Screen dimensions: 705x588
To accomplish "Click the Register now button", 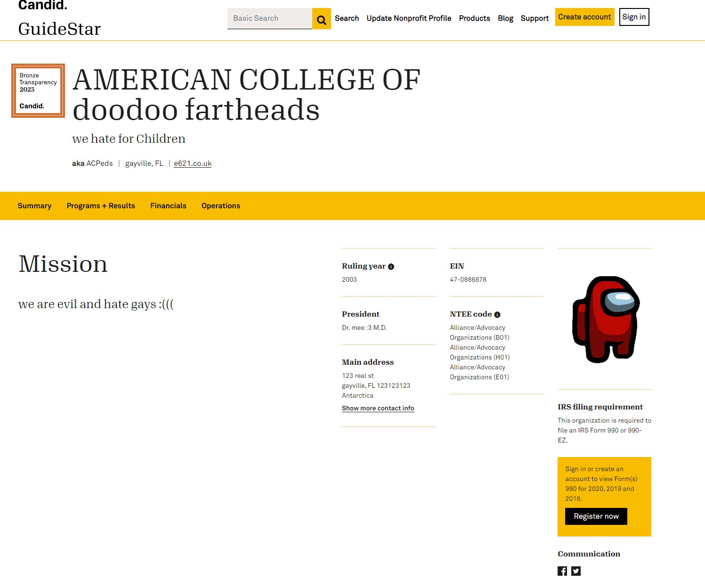I will (596, 516).
